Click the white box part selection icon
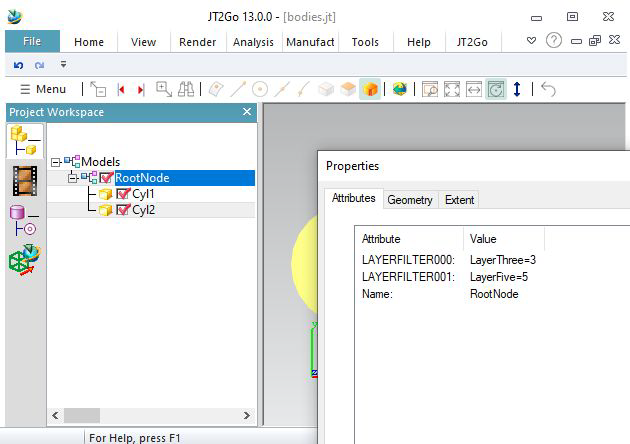 [326, 89]
